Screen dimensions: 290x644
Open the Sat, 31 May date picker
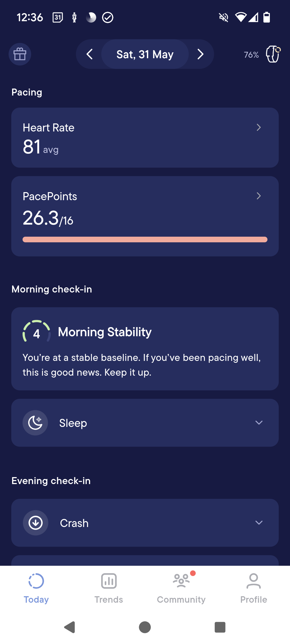click(x=145, y=54)
